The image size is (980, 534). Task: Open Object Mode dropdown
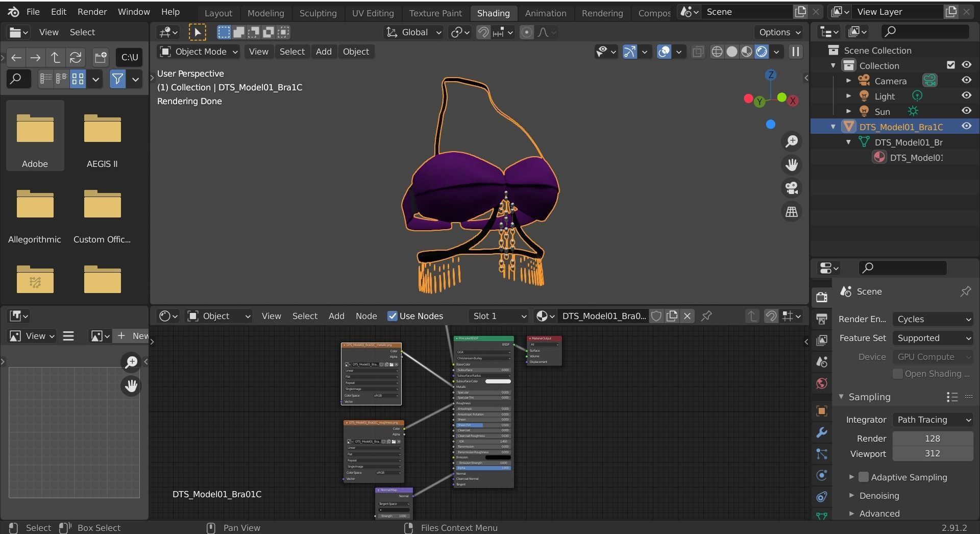pyautogui.click(x=199, y=52)
